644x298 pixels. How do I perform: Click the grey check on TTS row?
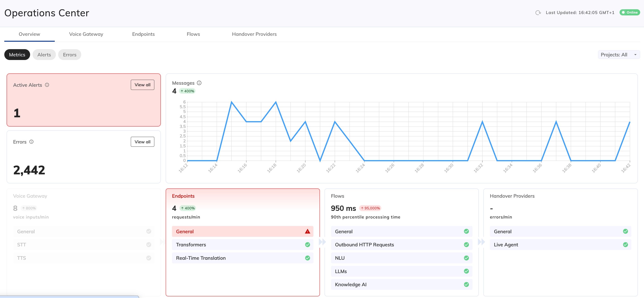click(x=148, y=258)
